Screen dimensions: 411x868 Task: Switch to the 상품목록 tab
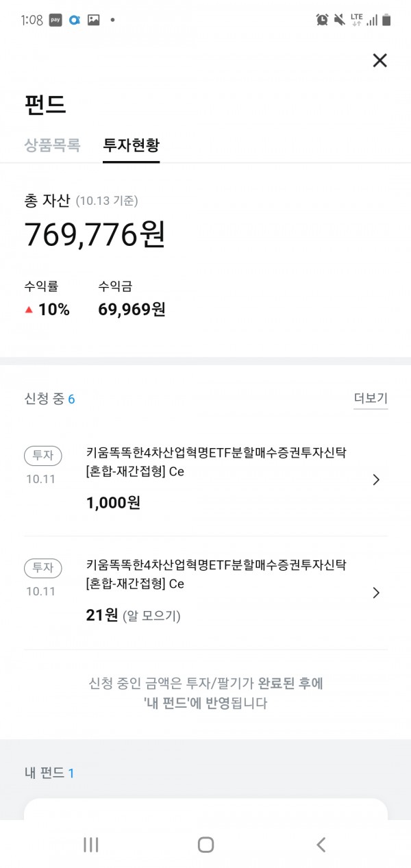pyautogui.click(x=52, y=145)
